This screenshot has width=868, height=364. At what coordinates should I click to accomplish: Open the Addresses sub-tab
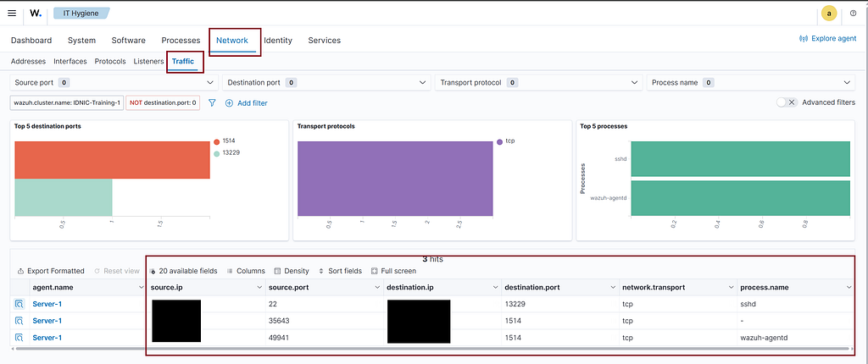28,62
